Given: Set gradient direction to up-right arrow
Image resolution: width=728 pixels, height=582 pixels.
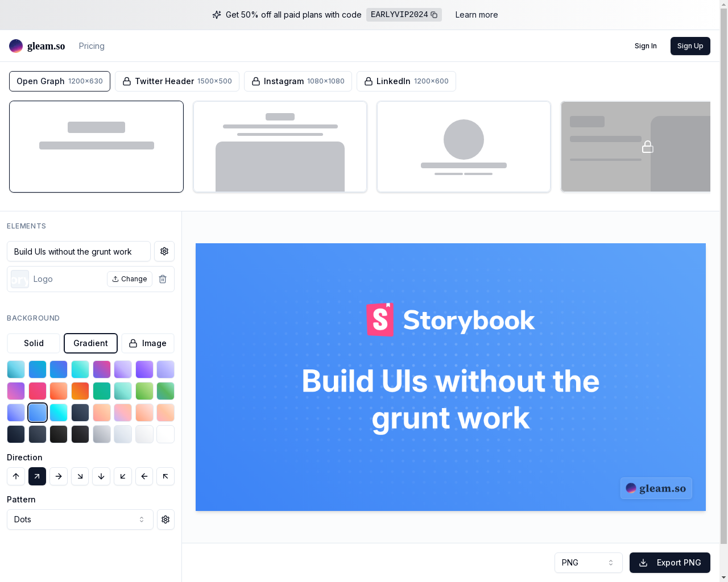Looking at the screenshot, I should [37, 476].
